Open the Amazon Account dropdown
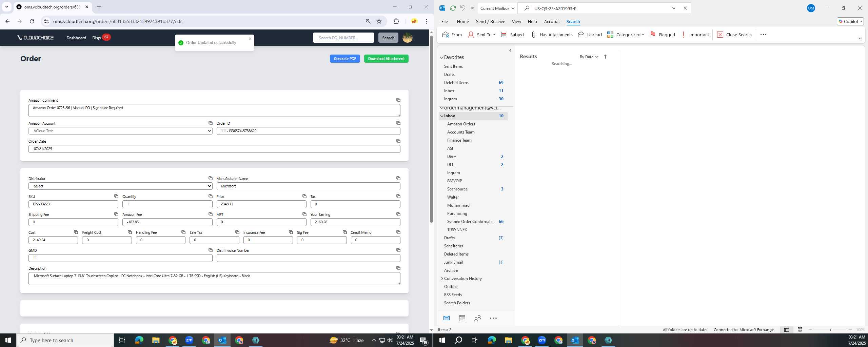This screenshot has height=347, width=868. tap(120, 131)
